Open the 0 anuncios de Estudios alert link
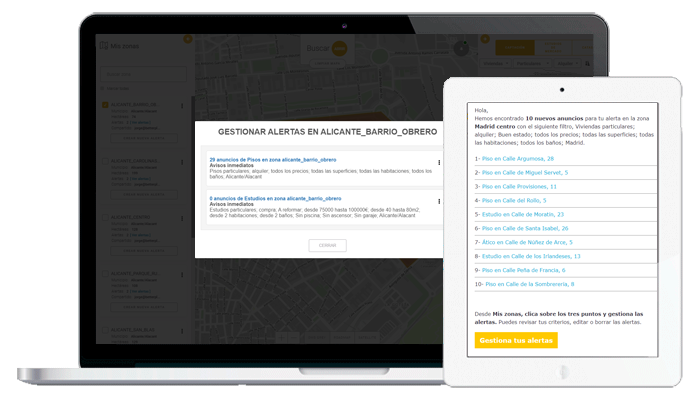Screen dimensions: 700x400 pyautogui.click(x=275, y=198)
